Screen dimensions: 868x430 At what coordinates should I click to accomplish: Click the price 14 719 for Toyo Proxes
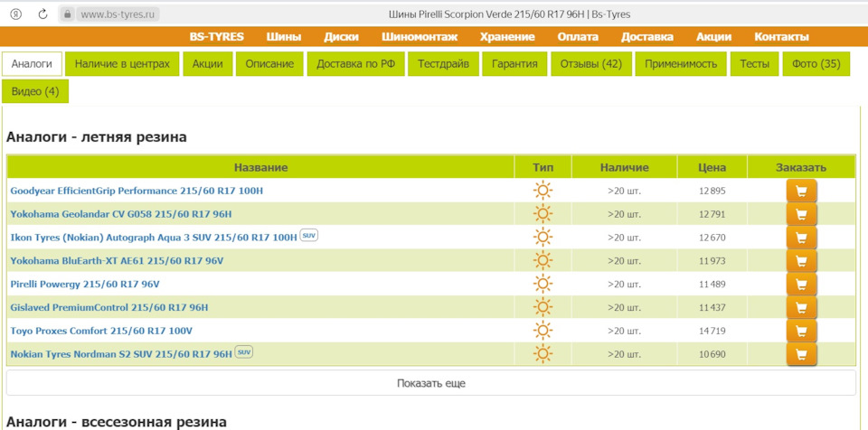pos(712,331)
